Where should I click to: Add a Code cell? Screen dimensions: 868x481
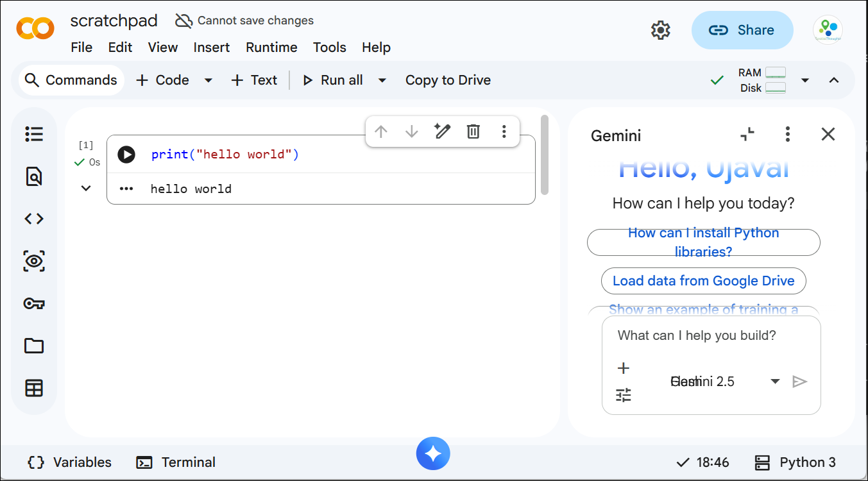tap(163, 80)
